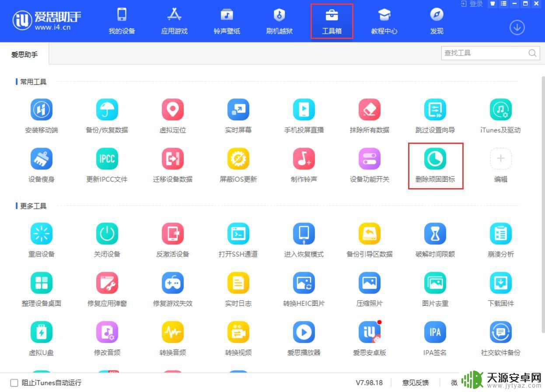This screenshot has width=545, height=392.
Task: Toggle 阻止iTunes自动运行 checkbox
Action: coord(14,383)
